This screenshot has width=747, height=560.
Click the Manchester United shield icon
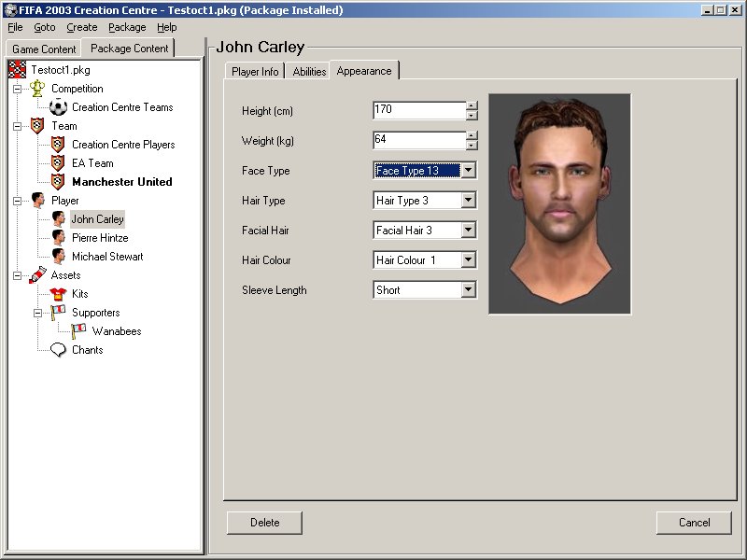pyautogui.click(x=58, y=181)
